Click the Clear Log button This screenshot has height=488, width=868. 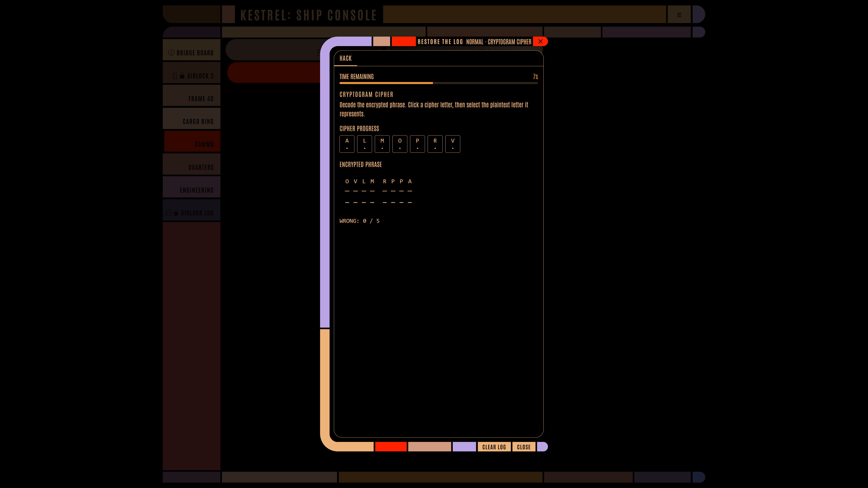coord(494,447)
